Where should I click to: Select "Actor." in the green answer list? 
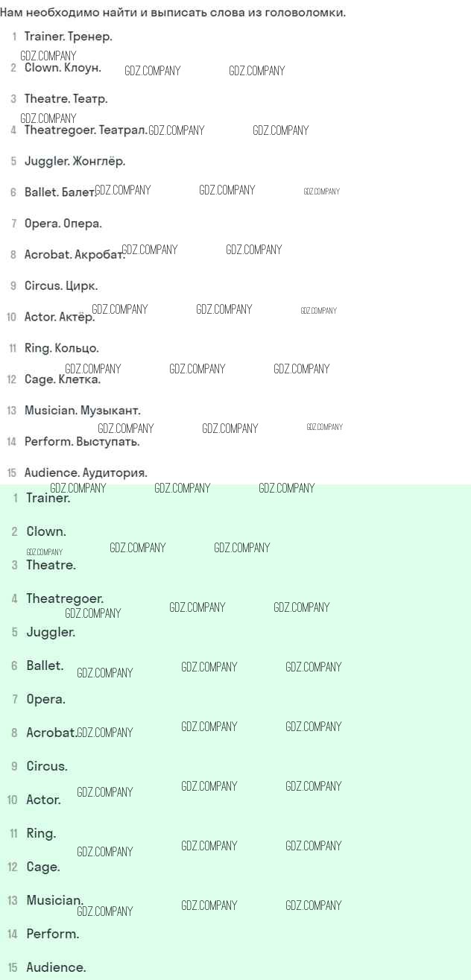pos(43,800)
